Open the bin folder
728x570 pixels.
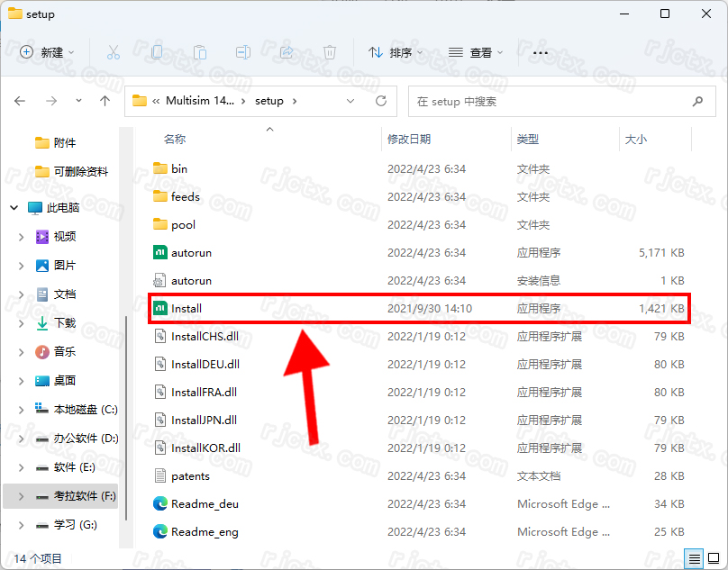pos(179,168)
